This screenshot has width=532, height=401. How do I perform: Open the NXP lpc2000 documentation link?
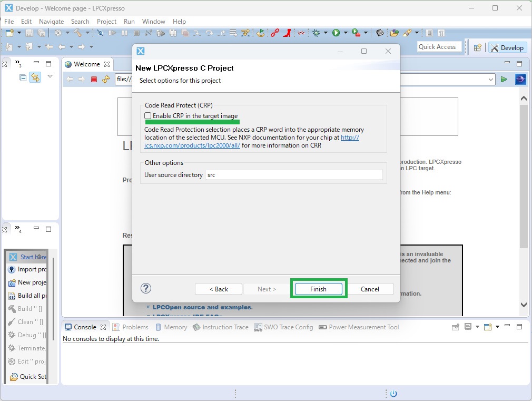192,145
